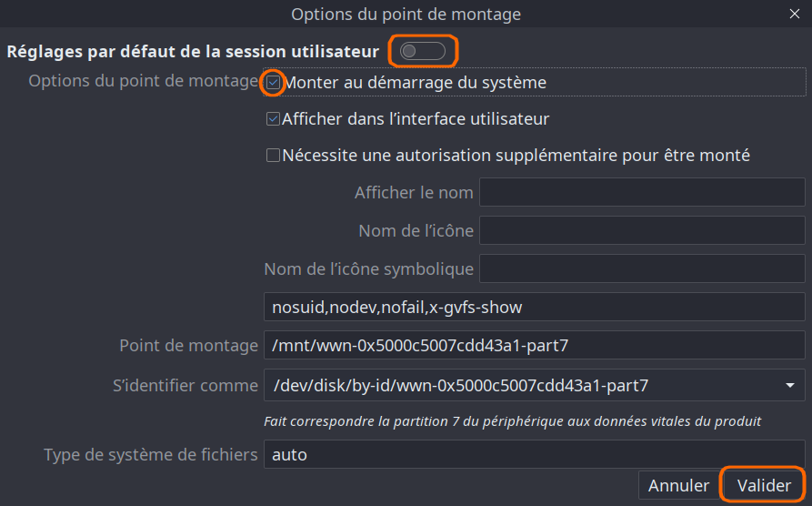Enable Nécessite une autorisation supplémentaire checkbox
The width and height of the screenshot is (812, 506).
pyautogui.click(x=273, y=156)
